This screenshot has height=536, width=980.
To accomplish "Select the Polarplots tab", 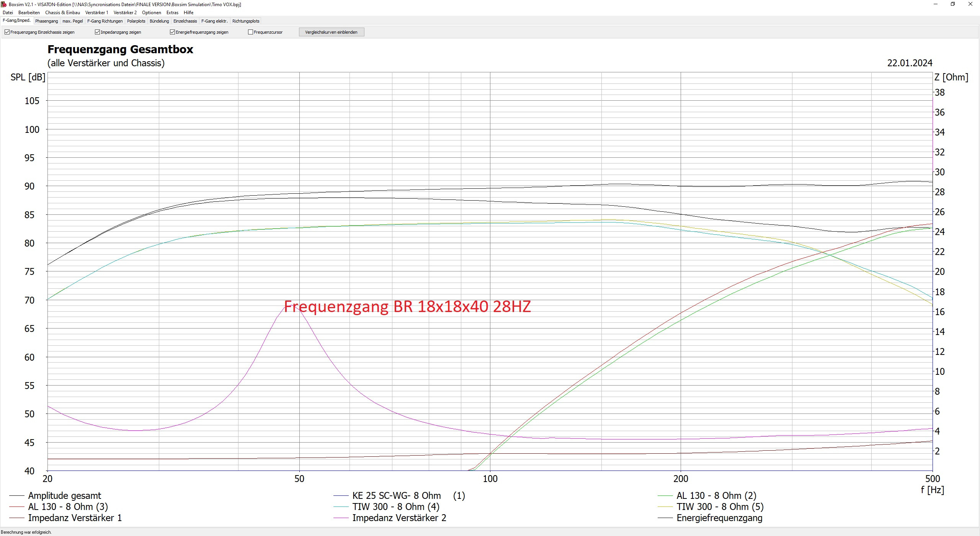I will tap(136, 21).
